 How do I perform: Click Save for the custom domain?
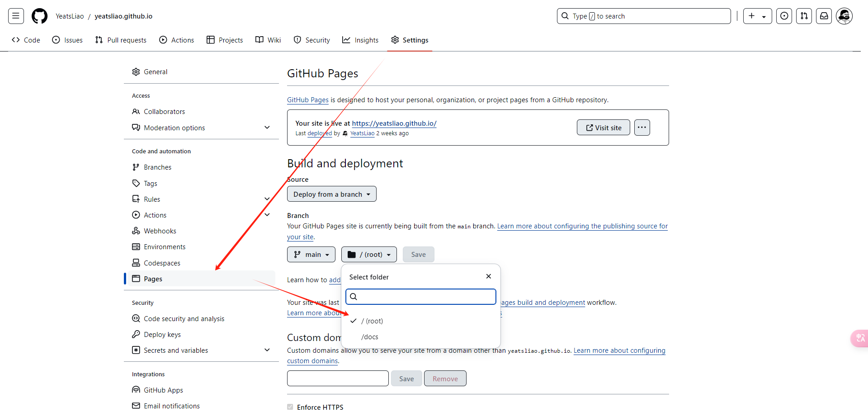(406, 379)
